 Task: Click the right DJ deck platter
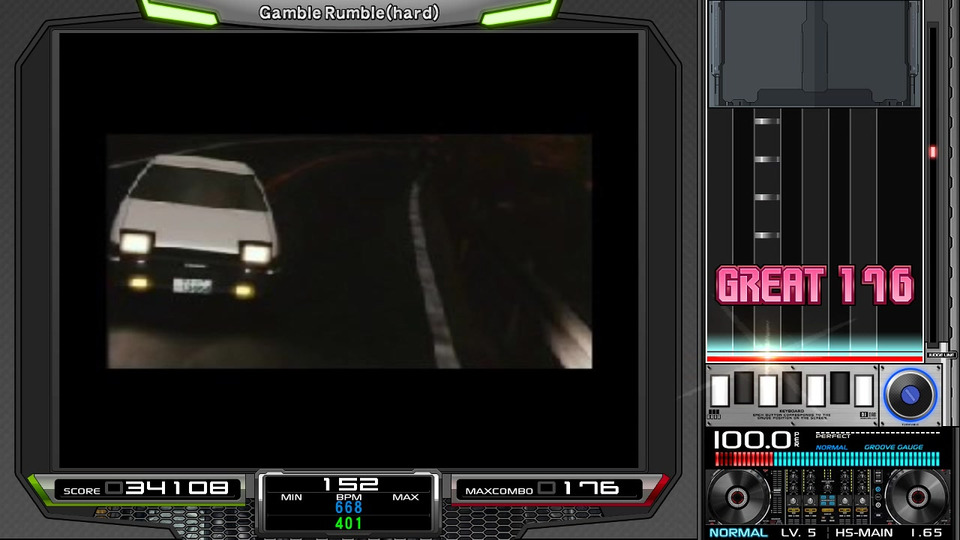917,497
